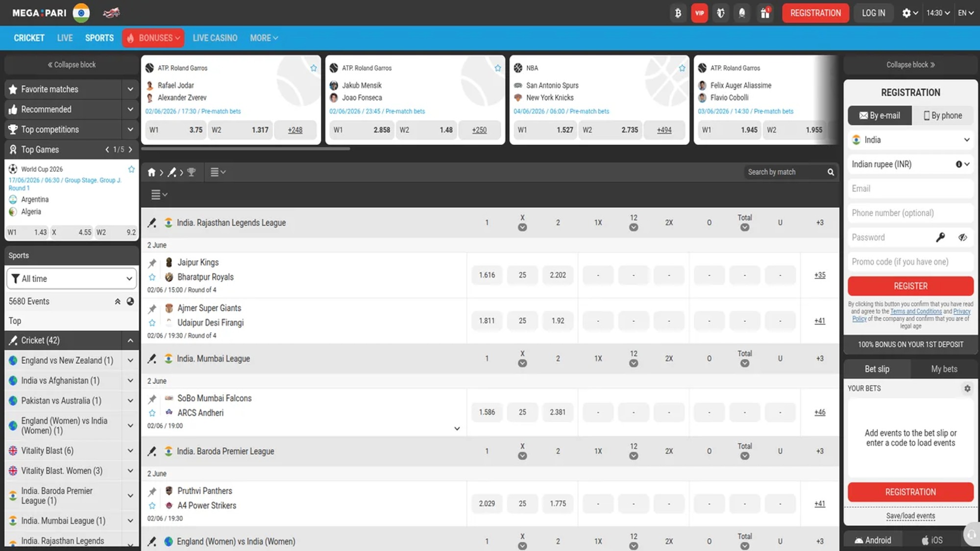
Task: Open the India country dropdown
Action: tap(910, 140)
